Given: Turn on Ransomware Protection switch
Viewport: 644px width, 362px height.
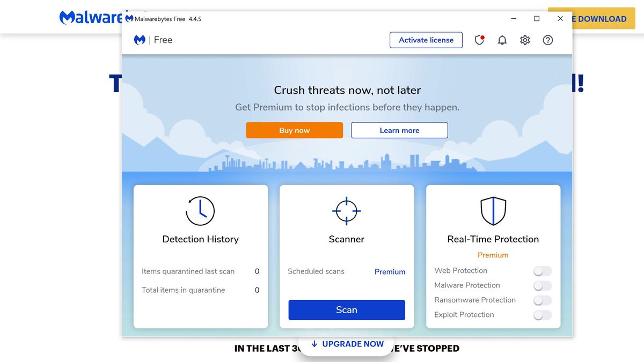Looking at the screenshot, I should coord(543,300).
